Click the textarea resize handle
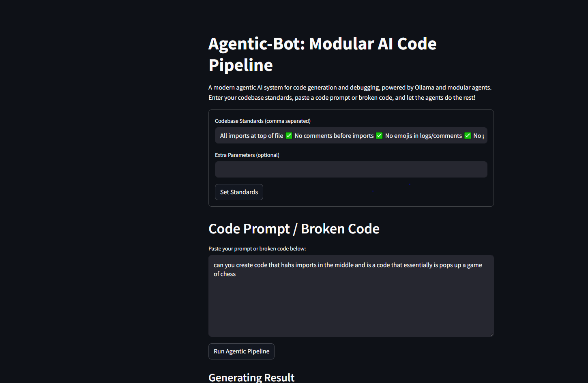Screen dimensions: 588x383 coord(492,334)
